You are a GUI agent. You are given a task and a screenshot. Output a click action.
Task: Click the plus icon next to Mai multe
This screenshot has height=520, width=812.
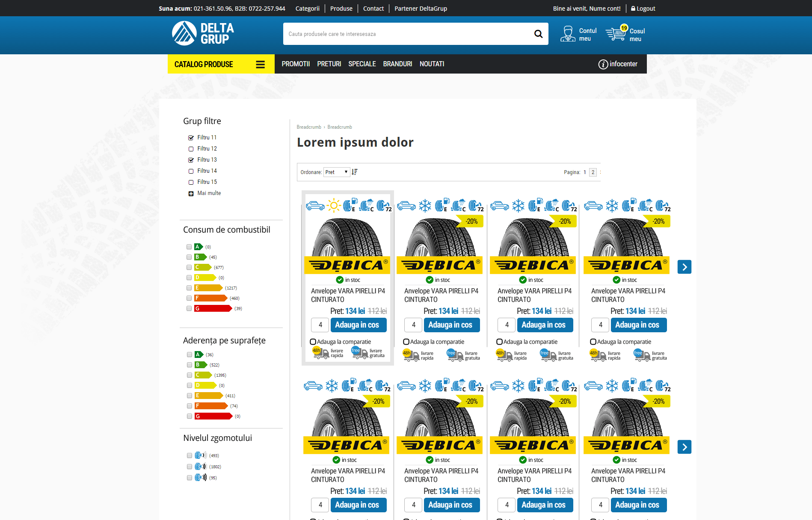click(191, 194)
